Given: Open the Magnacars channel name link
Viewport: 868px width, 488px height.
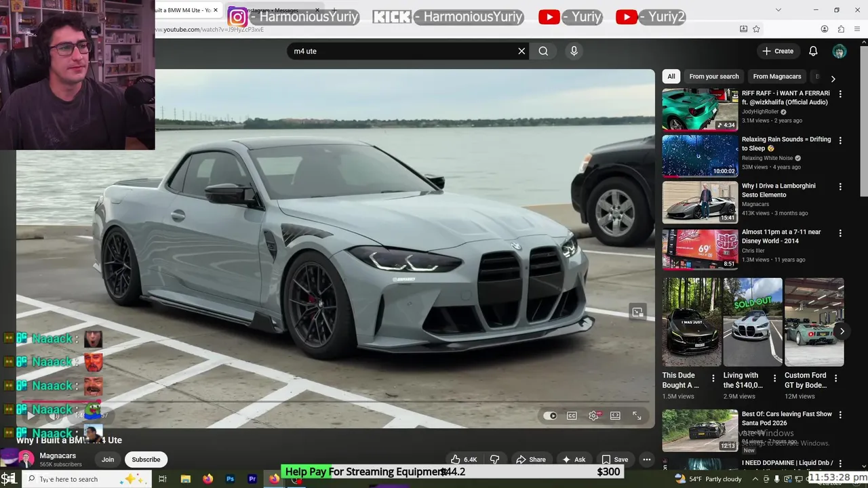Looking at the screenshot, I should pos(58,455).
